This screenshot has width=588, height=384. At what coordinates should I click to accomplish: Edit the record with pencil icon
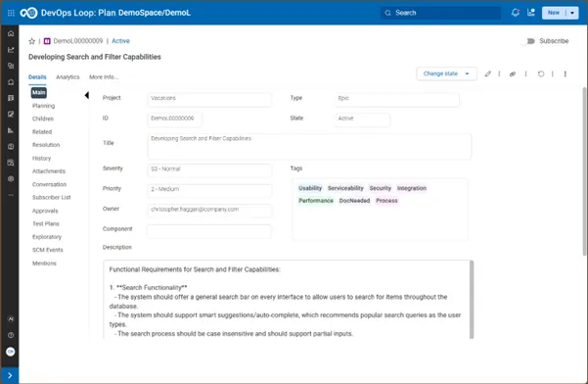[x=487, y=73]
